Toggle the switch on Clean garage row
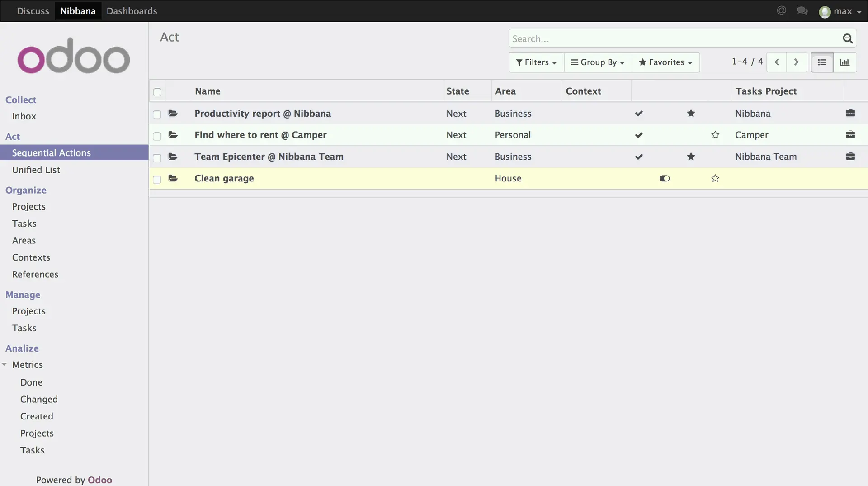 point(664,178)
